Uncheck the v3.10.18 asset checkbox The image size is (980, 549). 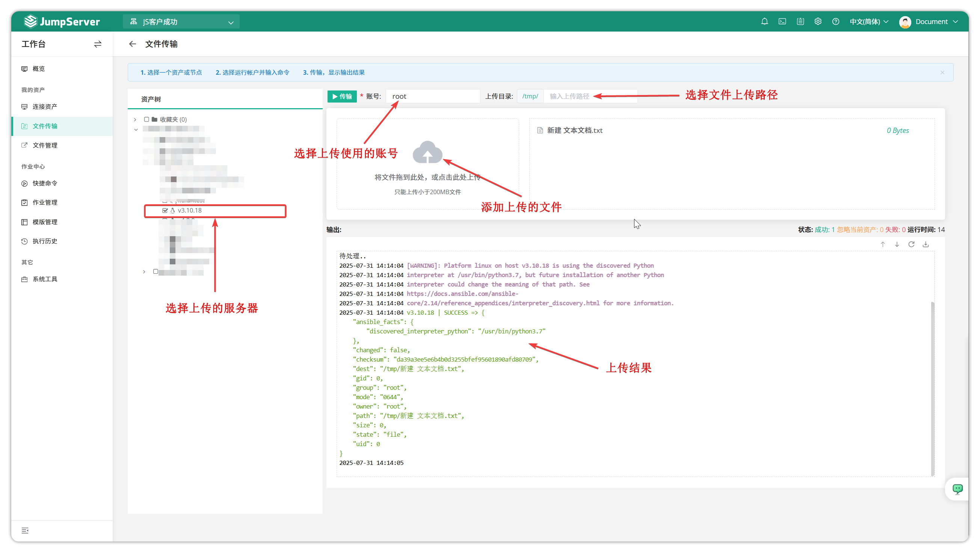coord(165,210)
